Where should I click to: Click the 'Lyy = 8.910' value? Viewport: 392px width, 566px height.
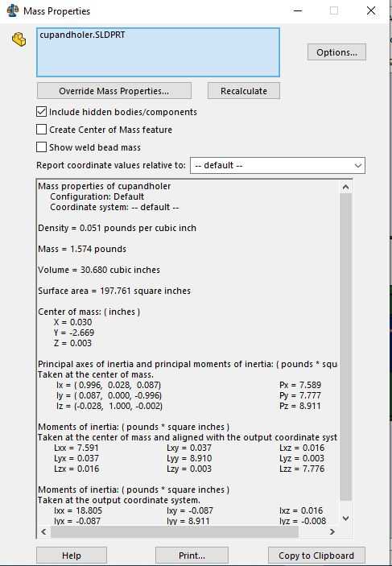[x=189, y=458]
